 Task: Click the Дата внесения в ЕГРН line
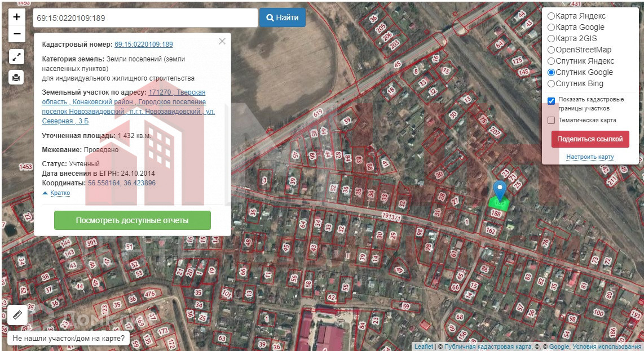click(98, 173)
